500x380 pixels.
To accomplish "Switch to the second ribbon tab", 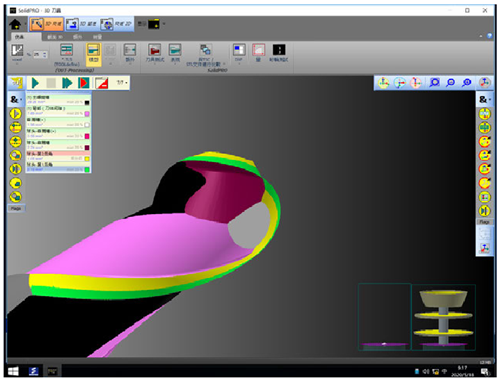I will tap(55, 37).
